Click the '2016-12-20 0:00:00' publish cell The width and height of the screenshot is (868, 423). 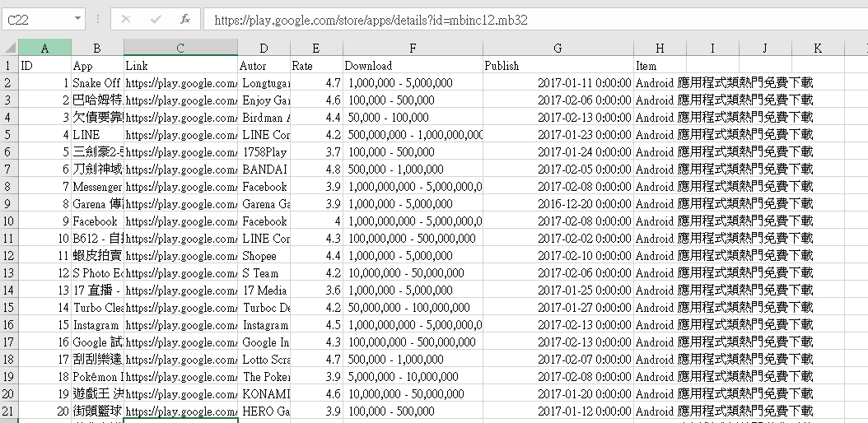pos(558,204)
